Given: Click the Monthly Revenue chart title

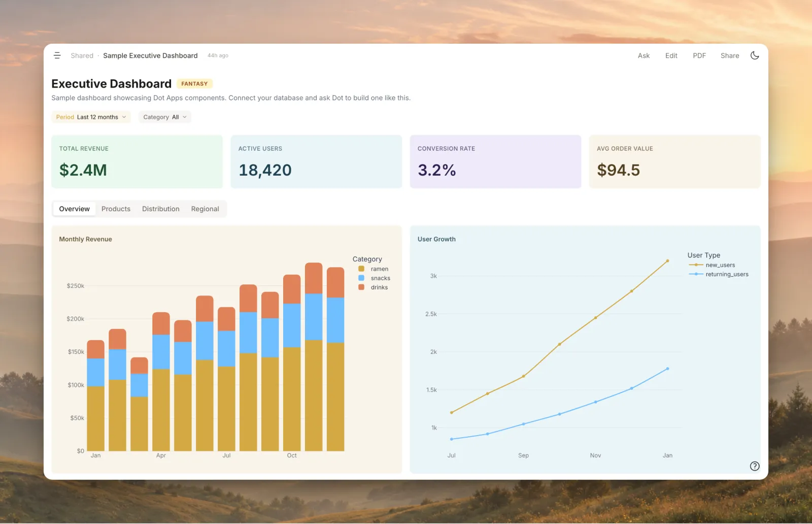Looking at the screenshot, I should click(85, 239).
